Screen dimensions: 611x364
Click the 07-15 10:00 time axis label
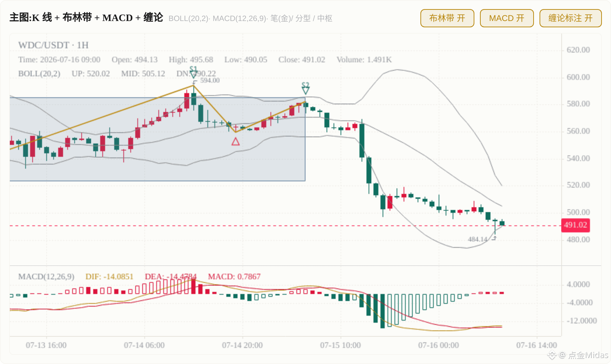tap(340, 345)
